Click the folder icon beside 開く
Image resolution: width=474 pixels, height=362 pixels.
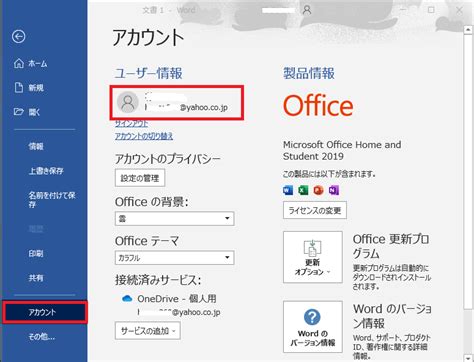pos(19,111)
